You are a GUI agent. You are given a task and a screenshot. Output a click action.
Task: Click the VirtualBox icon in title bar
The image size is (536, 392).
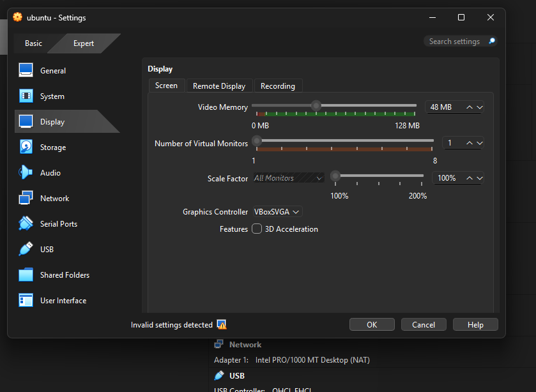[x=17, y=17]
